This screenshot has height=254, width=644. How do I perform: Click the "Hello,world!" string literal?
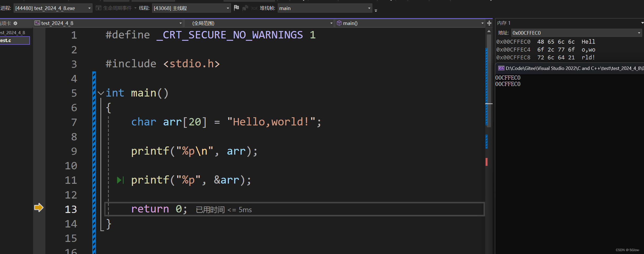271,122
